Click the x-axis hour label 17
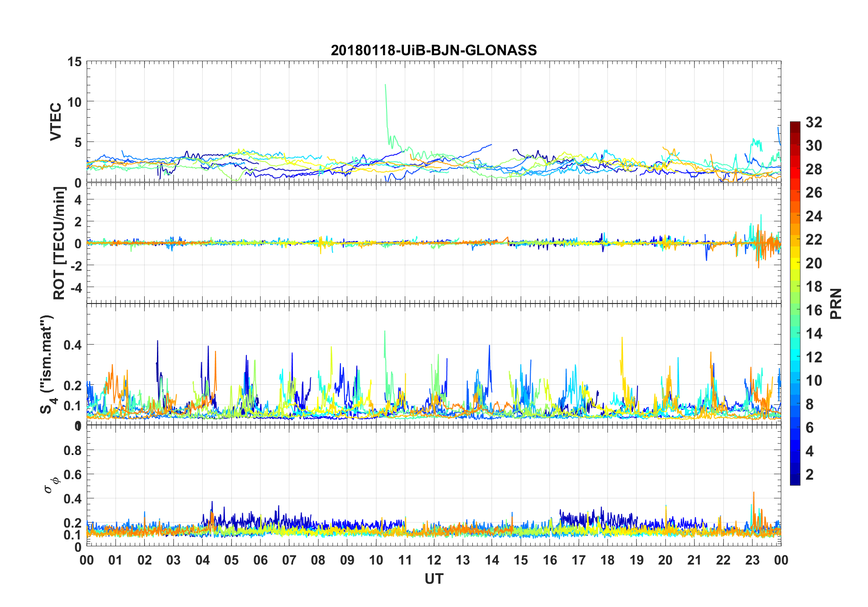 tap(579, 560)
